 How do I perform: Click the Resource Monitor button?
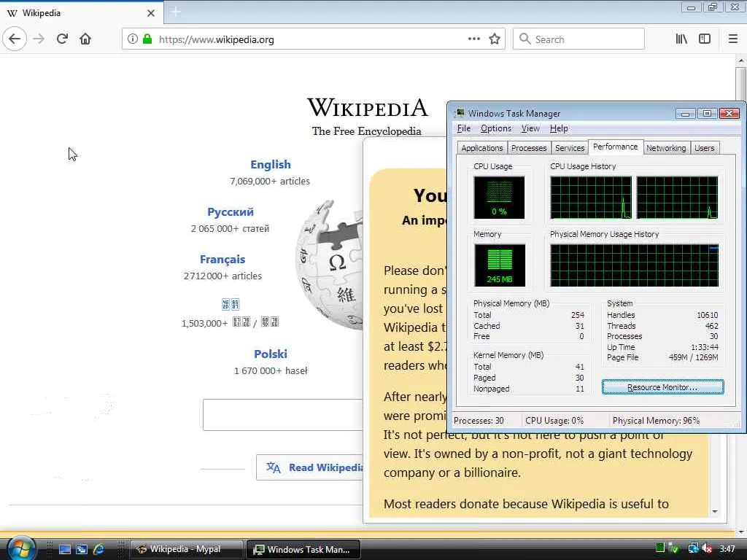662,387
